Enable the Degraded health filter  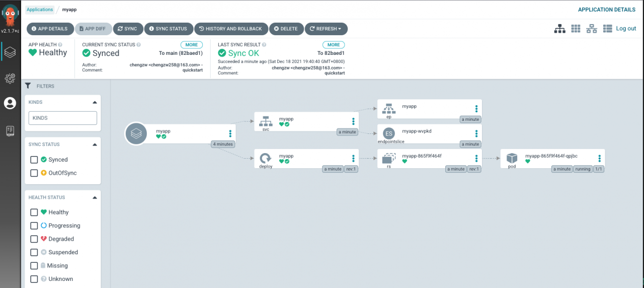coord(34,239)
